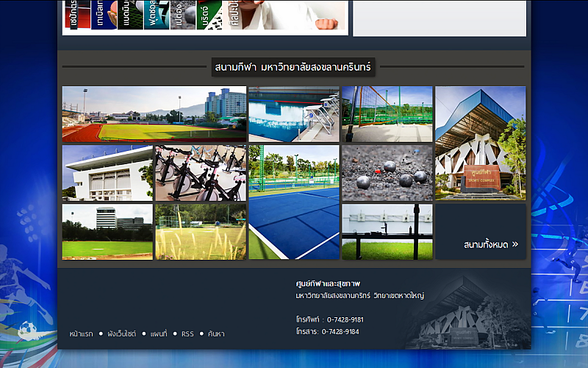
Task: Open the golf driving range photo
Action: (x=201, y=232)
